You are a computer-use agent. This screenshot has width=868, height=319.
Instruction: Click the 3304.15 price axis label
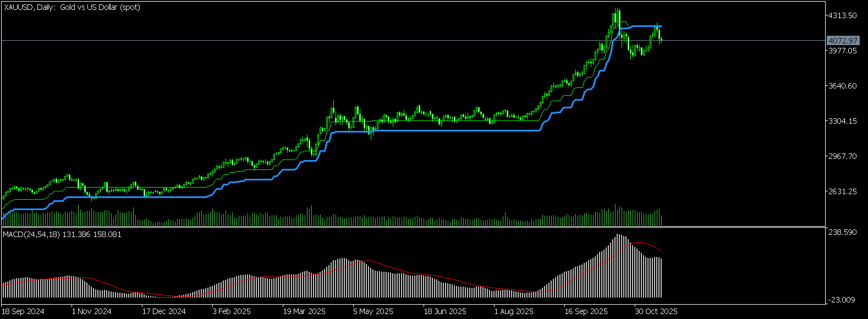click(x=843, y=121)
